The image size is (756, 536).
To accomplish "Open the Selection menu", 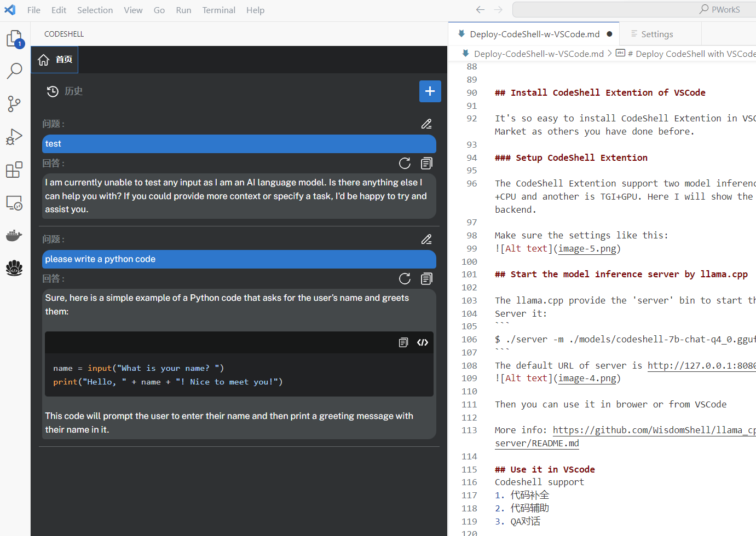I will point(95,10).
